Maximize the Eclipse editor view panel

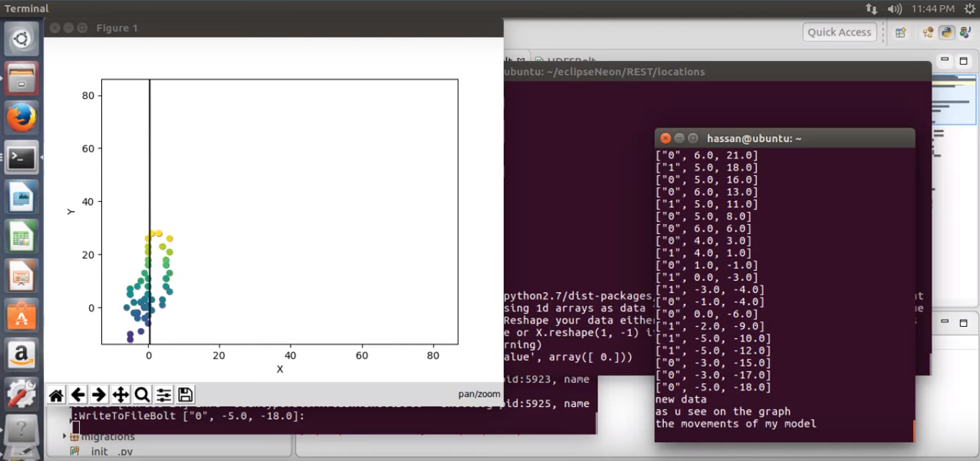coord(962,61)
